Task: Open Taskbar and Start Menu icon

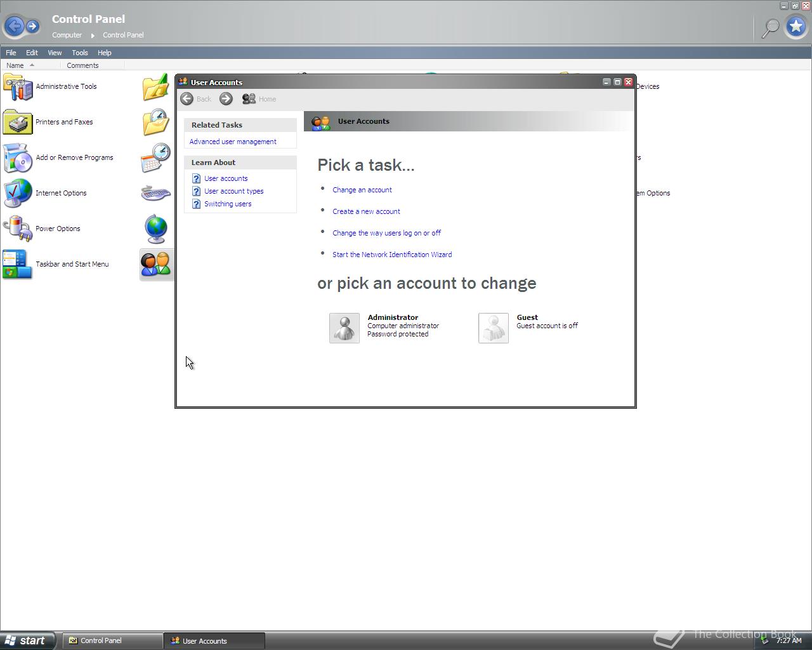Action: coord(18,265)
